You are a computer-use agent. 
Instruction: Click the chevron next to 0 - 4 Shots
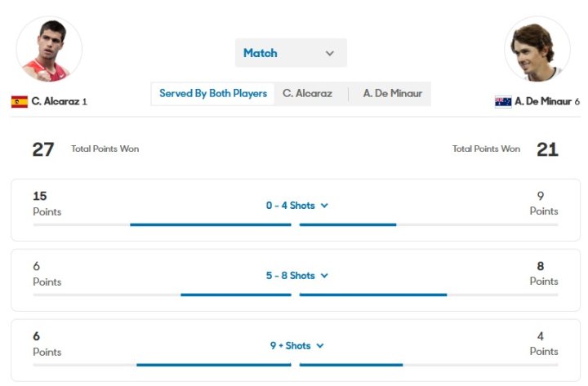pos(324,206)
